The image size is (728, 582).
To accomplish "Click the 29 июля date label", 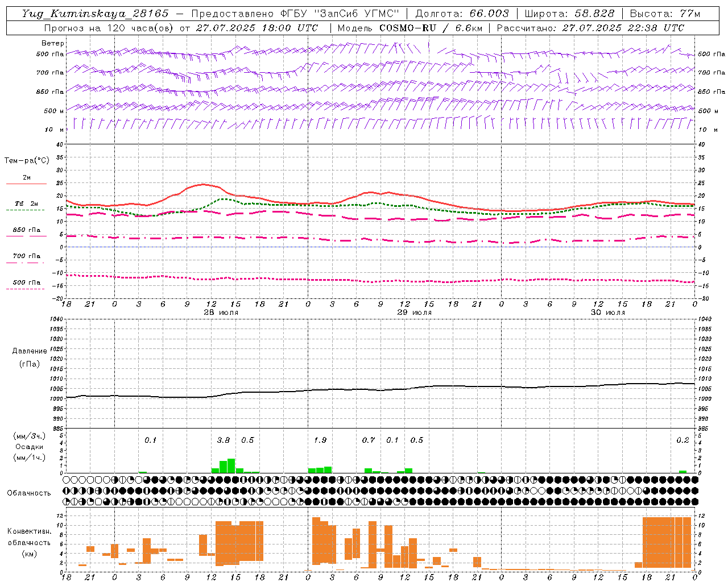I will (414, 313).
